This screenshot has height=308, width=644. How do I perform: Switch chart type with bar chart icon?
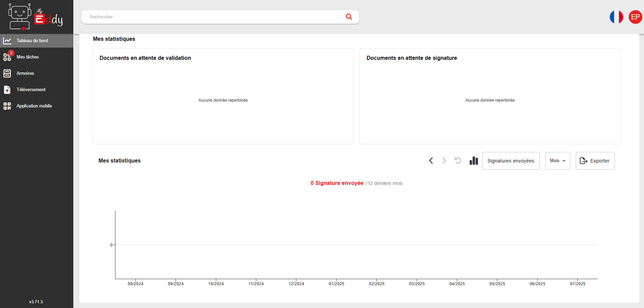(474, 160)
